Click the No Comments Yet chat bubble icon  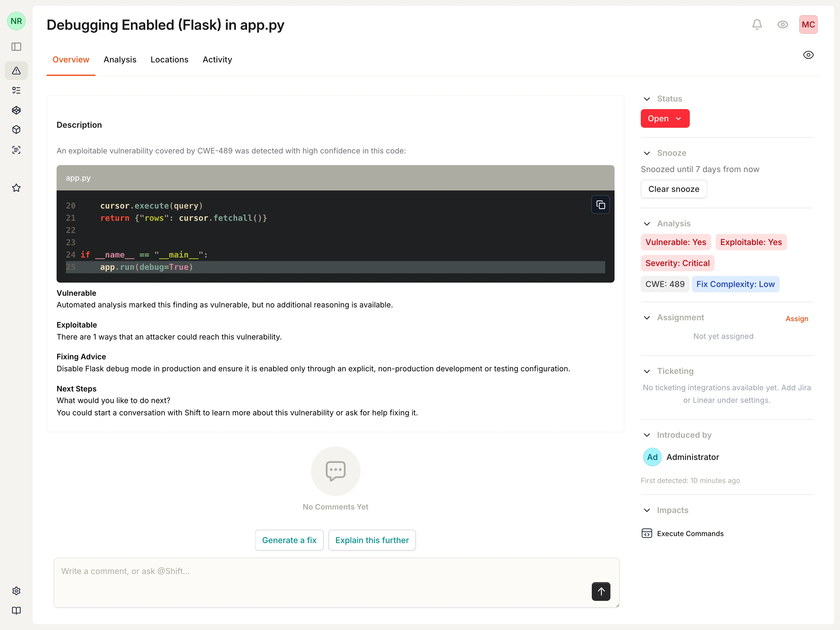336,471
